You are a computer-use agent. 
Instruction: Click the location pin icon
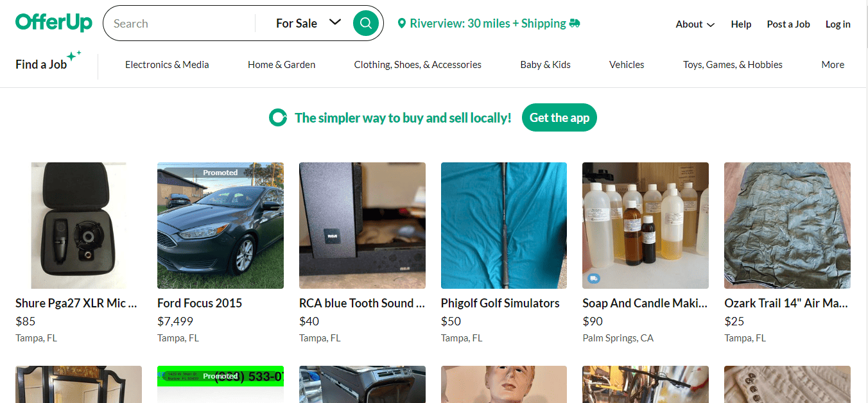tap(402, 24)
